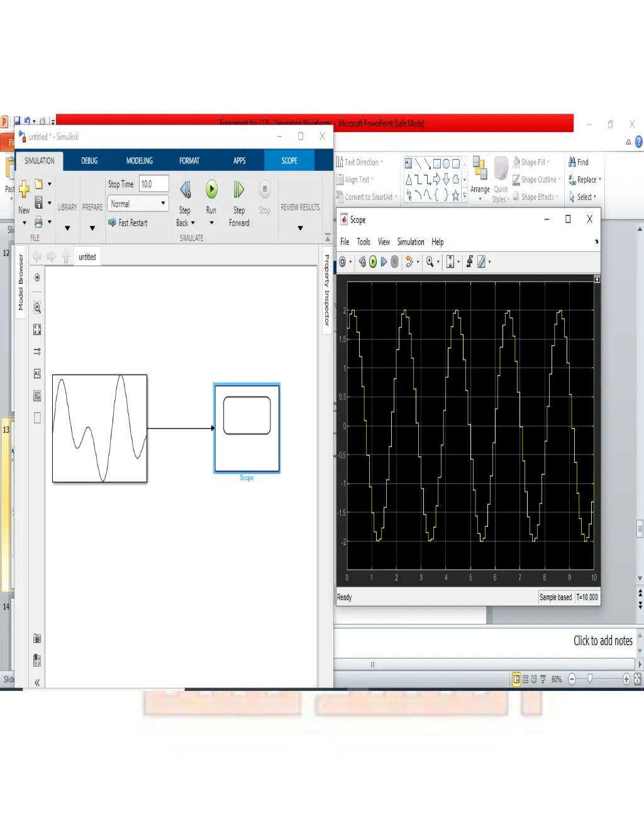Click the Stop Time input field
The image size is (644, 833).
[x=153, y=184]
